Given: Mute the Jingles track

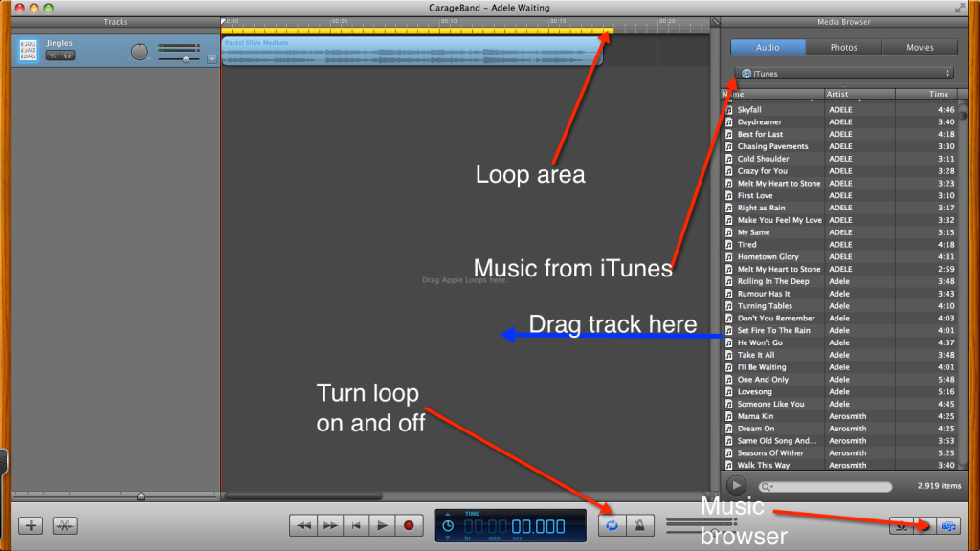Looking at the screenshot, I should point(53,55).
